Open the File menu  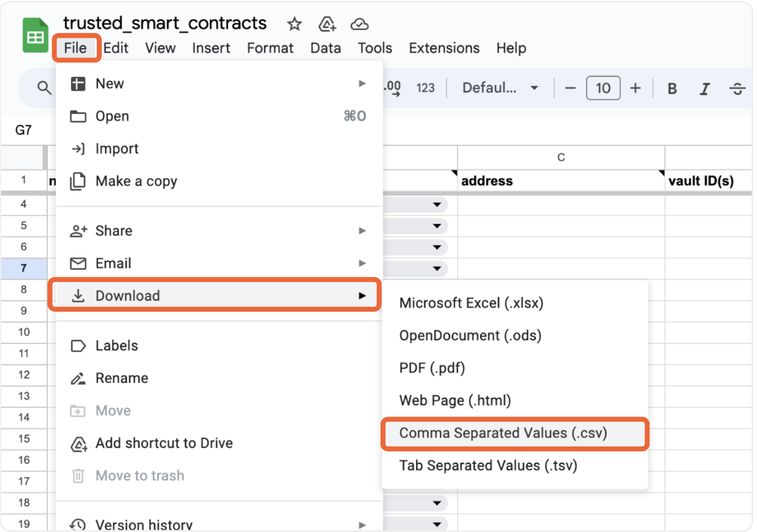[75, 48]
